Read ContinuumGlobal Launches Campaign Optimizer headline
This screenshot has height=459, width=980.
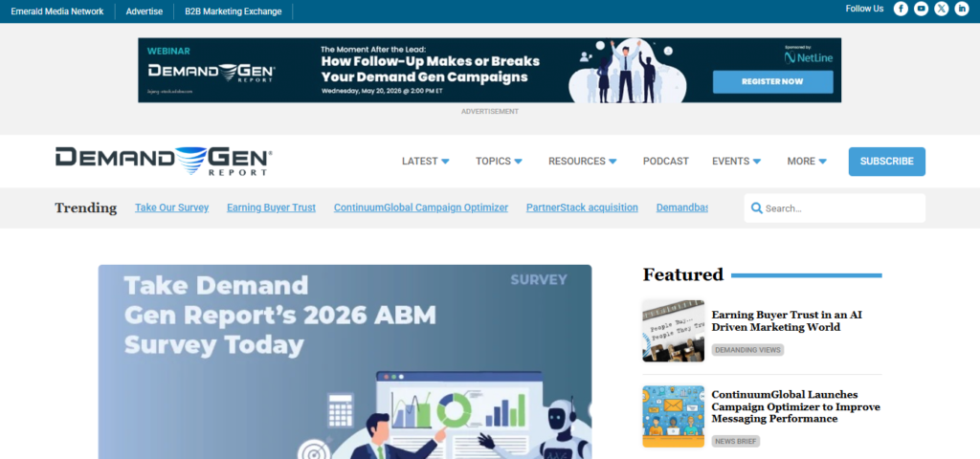[x=795, y=406]
